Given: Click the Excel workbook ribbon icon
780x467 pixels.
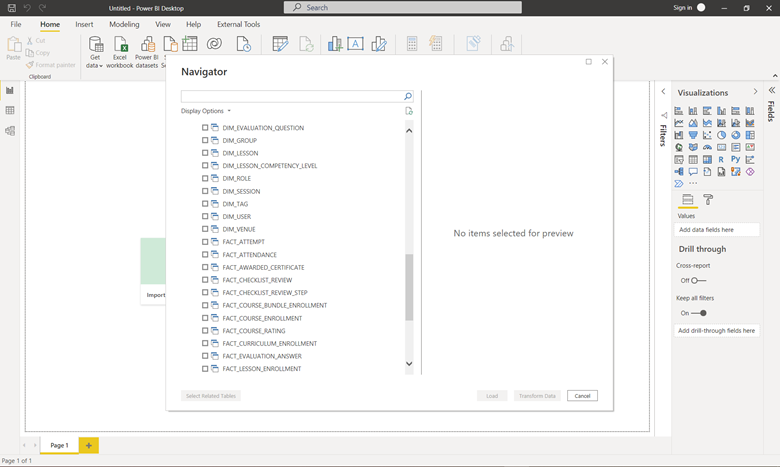Looking at the screenshot, I should pos(120,44).
